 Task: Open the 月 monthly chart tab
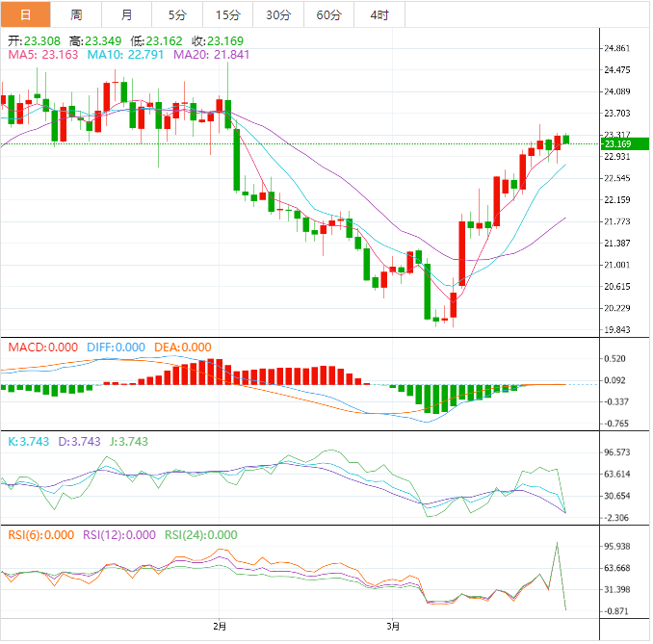click(127, 14)
